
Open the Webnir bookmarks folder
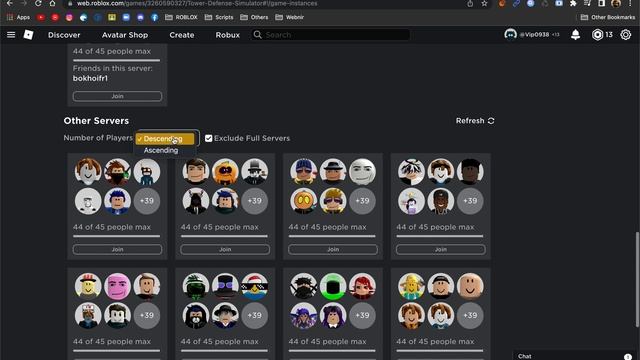(x=289, y=17)
